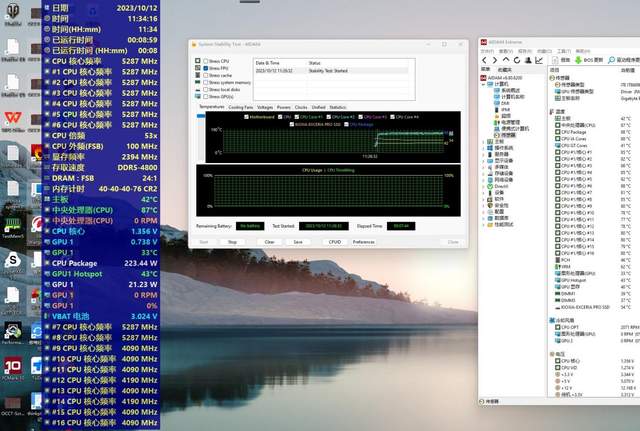Click the Save button
Viewport: 640px width, 431px height.
click(298, 242)
